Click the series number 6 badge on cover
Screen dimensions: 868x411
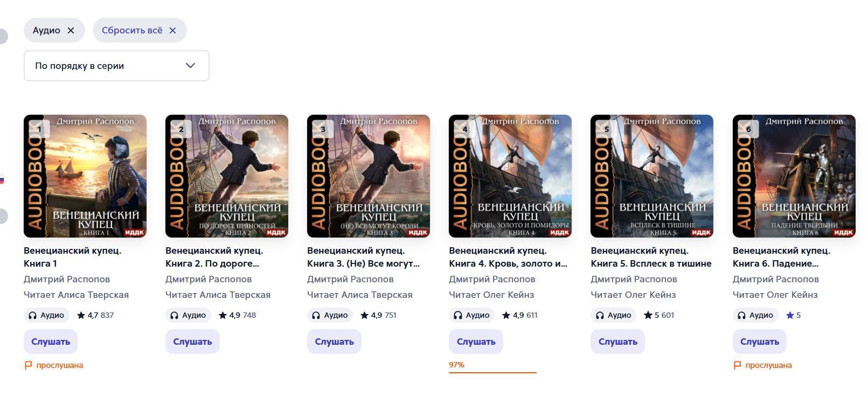[748, 129]
